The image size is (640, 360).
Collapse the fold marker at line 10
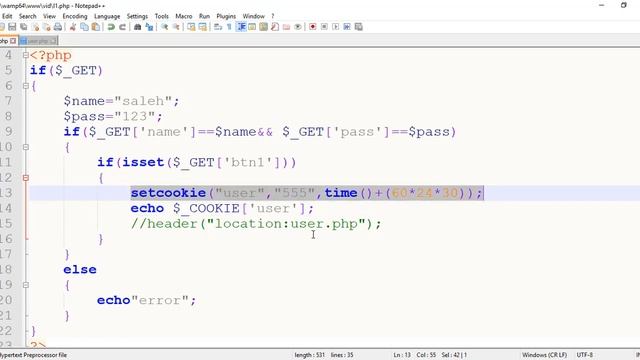point(26,147)
